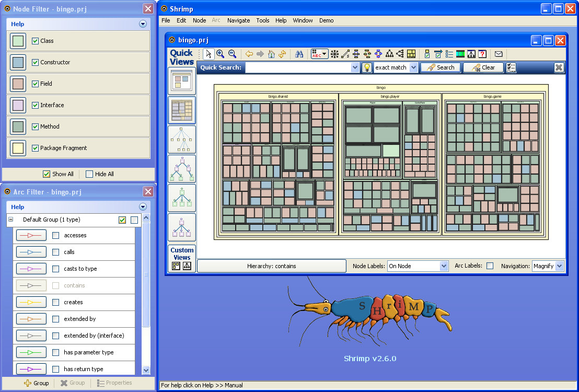Open the first quick view with colored boxes
The image size is (579, 392).
(x=182, y=81)
